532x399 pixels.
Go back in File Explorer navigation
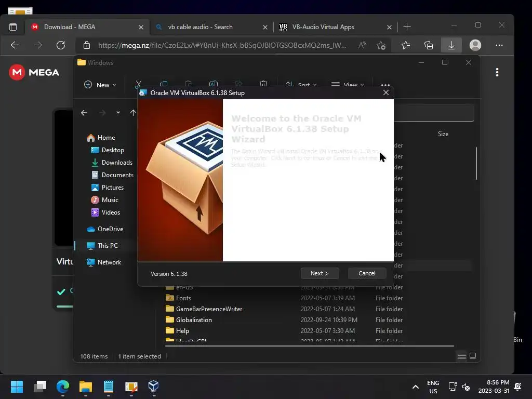[x=84, y=113]
